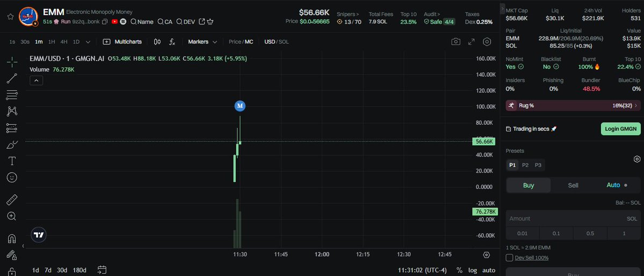644x276 pixels.
Task: Set buy amount to 0.5 SOL
Action: (x=590, y=233)
